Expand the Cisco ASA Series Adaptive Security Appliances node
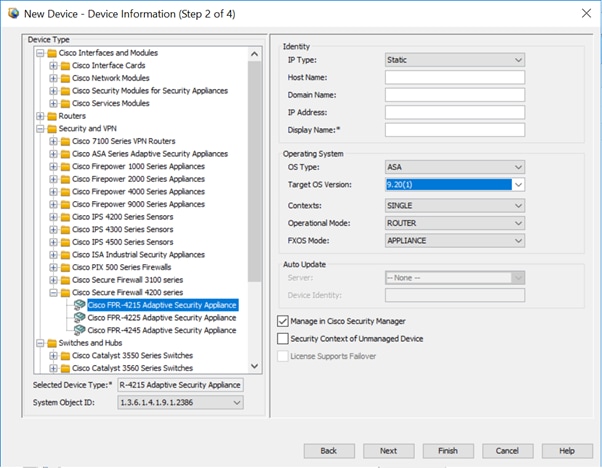The width and height of the screenshot is (602, 468). tap(53, 154)
